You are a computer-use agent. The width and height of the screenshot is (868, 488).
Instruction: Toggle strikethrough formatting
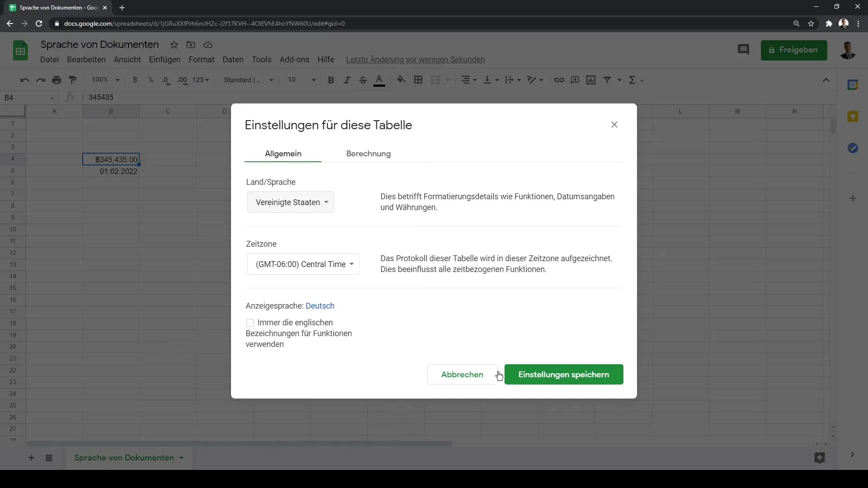pos(363,80)
